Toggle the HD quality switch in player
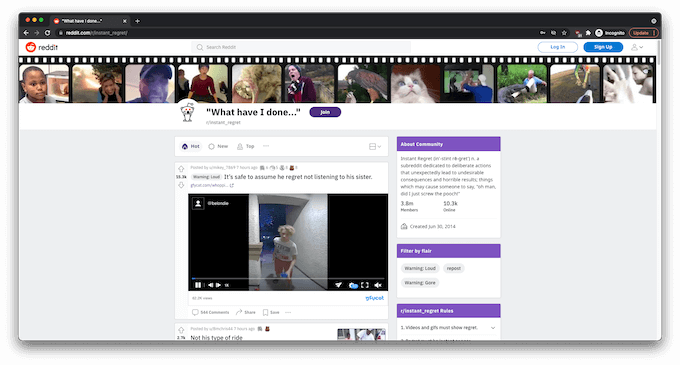The image size is (680, 365). pyautogui.click(x=353, y=285)
